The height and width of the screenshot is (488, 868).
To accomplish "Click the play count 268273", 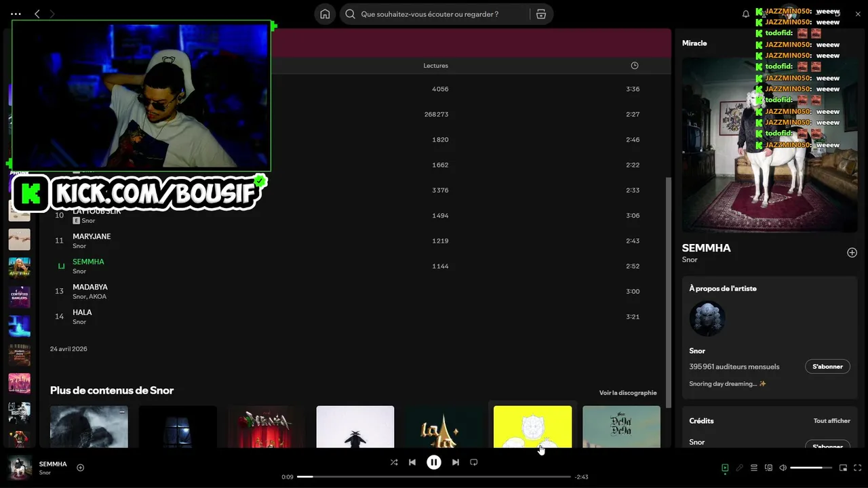I will pyautogui.click(x=436, y=115).
